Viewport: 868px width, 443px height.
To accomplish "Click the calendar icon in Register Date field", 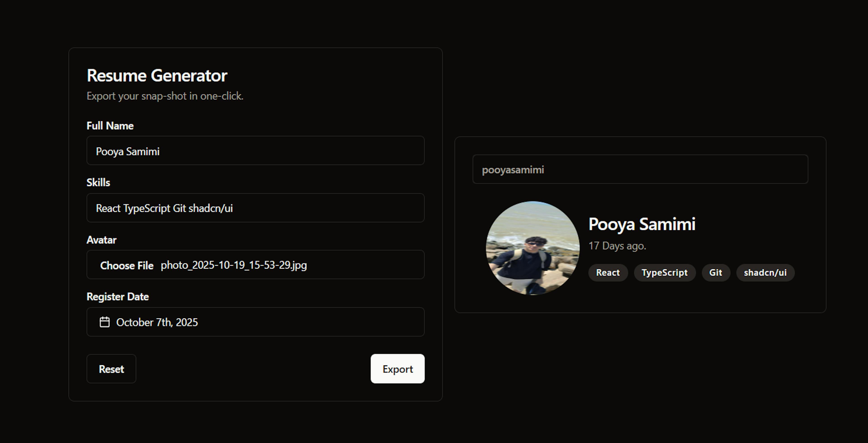I will 104,322.
